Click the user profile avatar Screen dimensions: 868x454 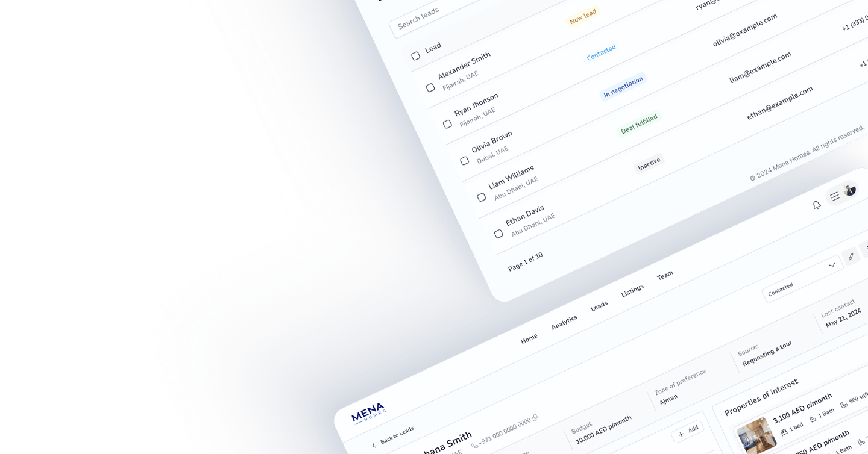coord(850,190)
